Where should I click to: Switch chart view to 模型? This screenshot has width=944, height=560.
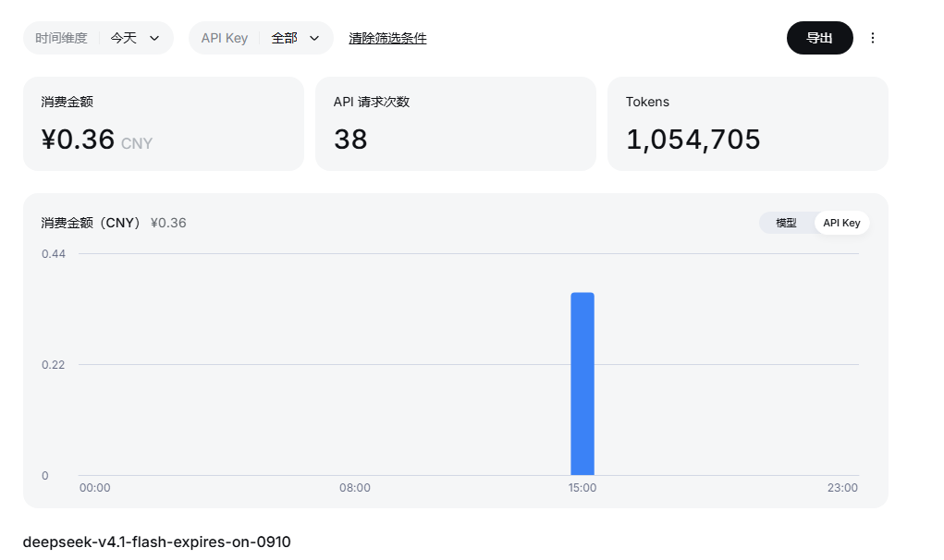pyautogui.click(x=786, y=223)
